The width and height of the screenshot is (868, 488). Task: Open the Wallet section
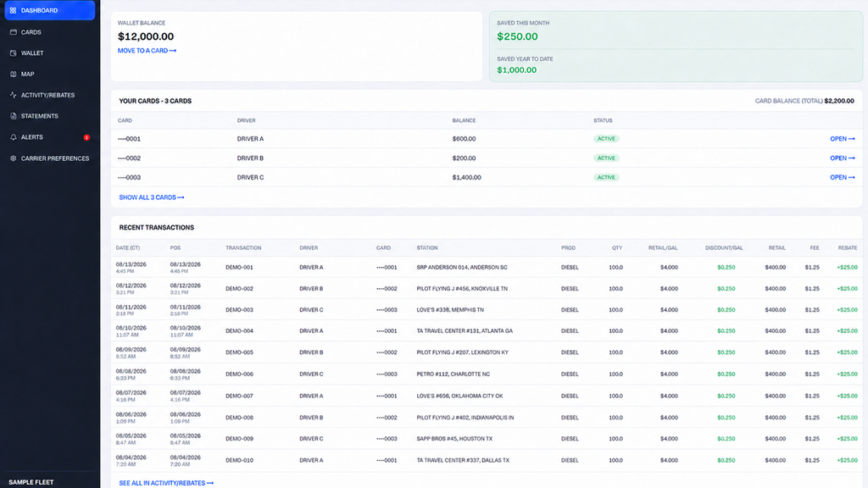coord(50,53)
